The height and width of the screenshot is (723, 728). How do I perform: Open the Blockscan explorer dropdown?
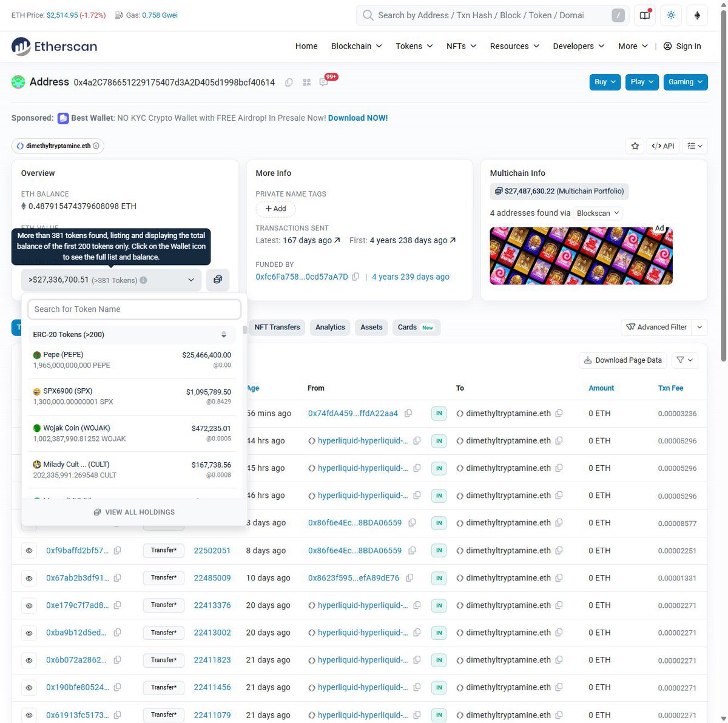pyautogui.click(x=598, y=214)
